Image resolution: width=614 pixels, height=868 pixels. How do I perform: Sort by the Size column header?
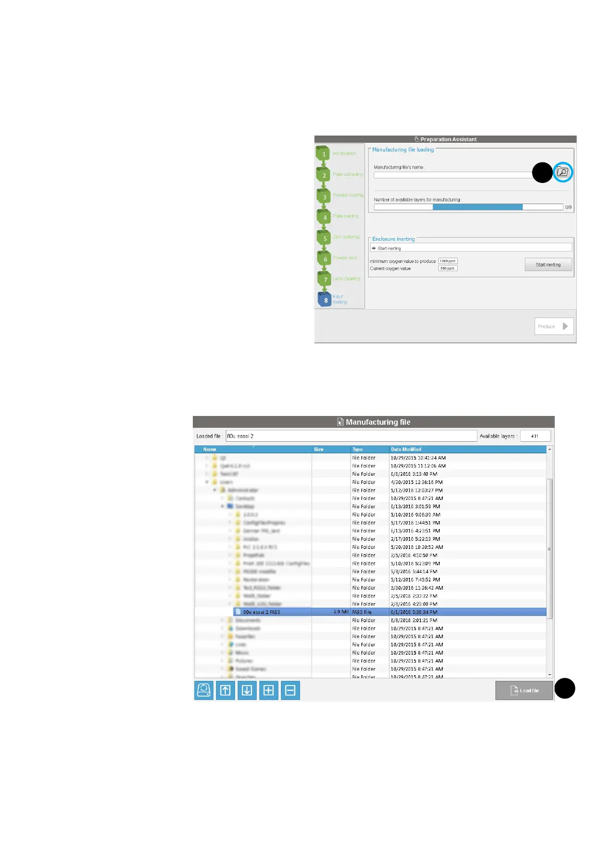tap(331, 449)
